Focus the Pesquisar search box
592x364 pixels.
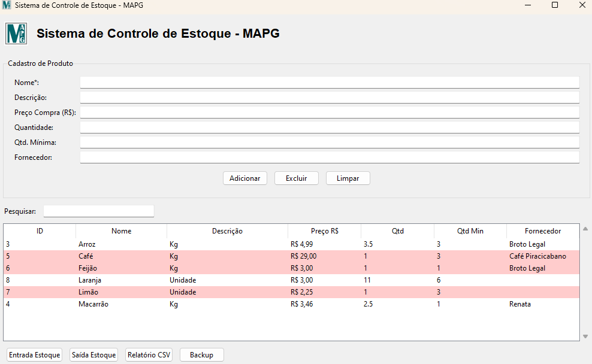pos(99,211)
